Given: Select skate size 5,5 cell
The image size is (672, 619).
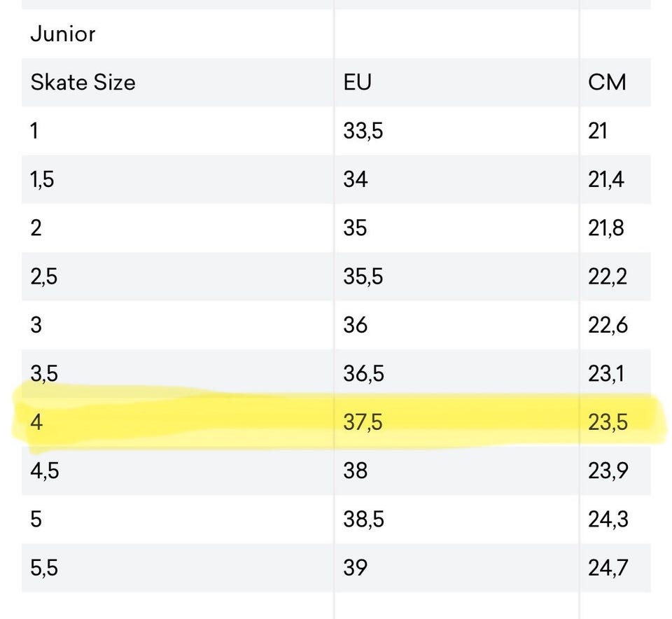Looking at the screenshot, I should tap(44, 568).
